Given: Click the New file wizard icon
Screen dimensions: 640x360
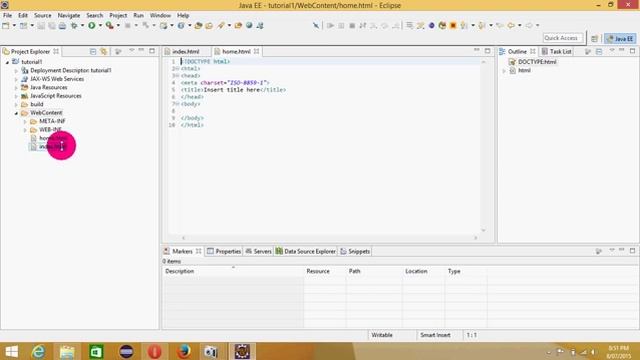Looking at the screenshot, I should pos(6,26).
